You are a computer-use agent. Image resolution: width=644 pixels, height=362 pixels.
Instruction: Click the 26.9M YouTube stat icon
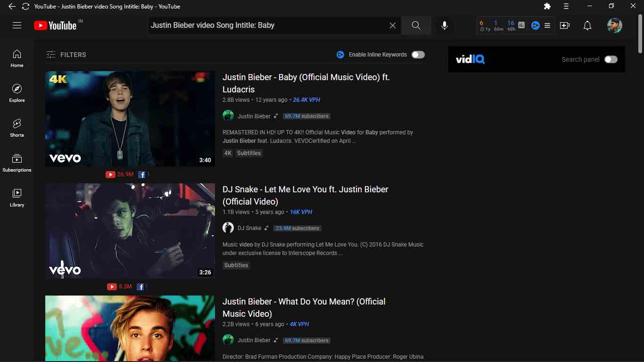coord(110,174)
